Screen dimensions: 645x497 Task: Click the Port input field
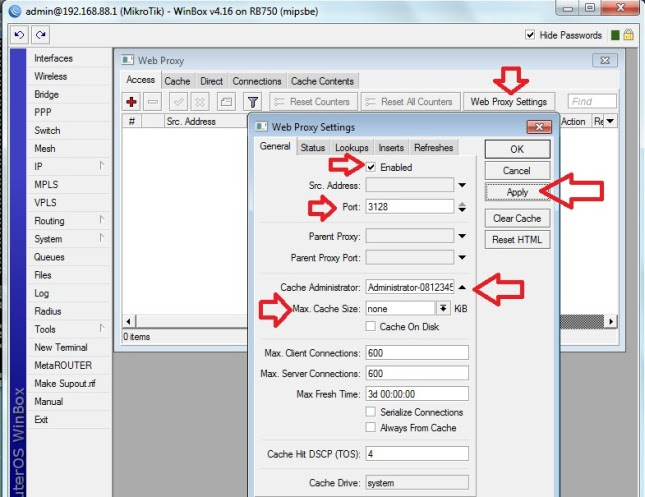tap(410, 207)
